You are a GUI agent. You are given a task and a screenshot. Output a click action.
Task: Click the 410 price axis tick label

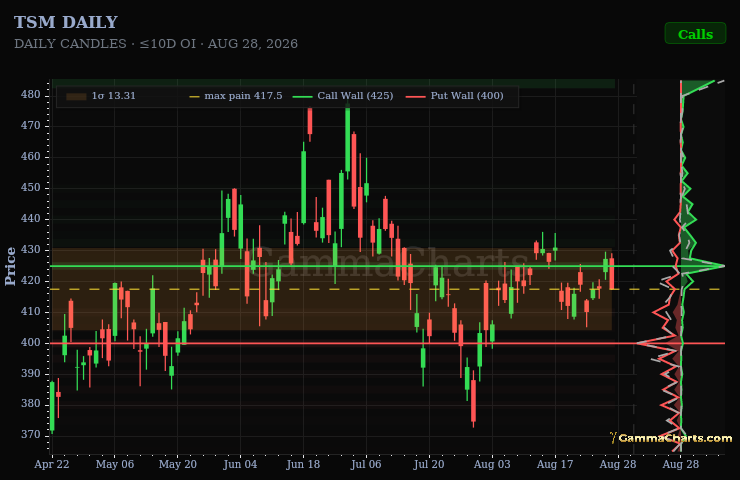[31, 312]
